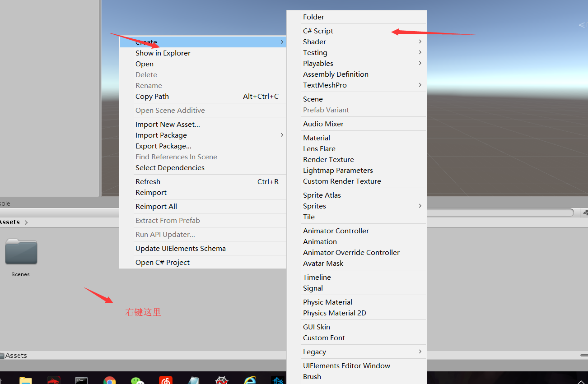Screen dimensions: 588x384
Task: Launch the command prompt from the taskbar
Action: [81, 381]
